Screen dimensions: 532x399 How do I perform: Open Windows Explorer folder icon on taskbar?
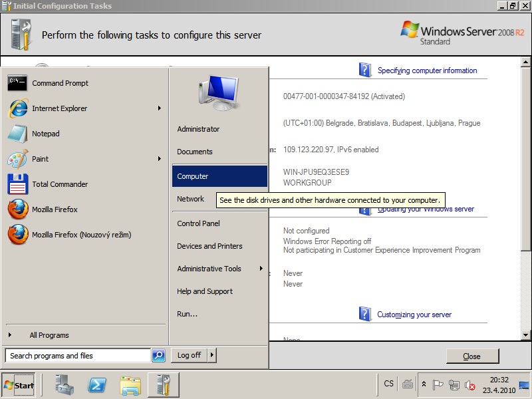[130, 385]
